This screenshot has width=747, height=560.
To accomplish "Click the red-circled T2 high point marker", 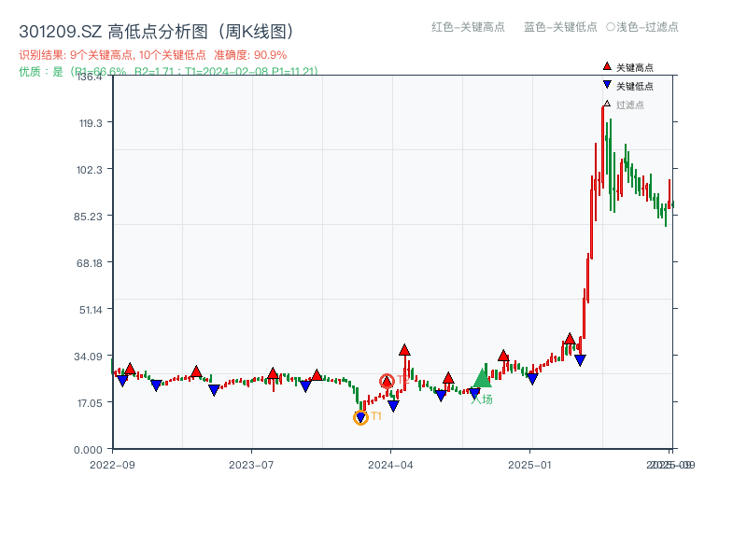I will click(387, 380).
